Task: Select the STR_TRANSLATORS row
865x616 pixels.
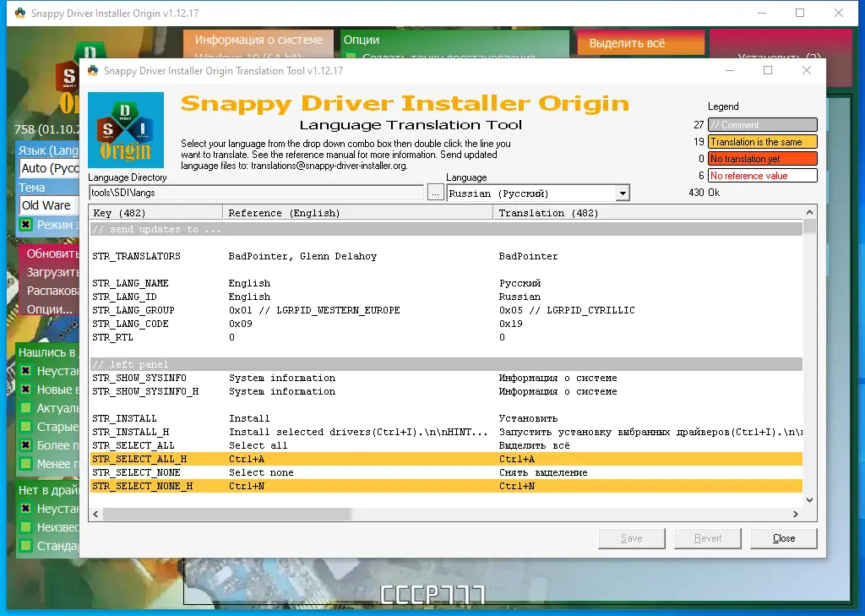Action: [446, 256]
